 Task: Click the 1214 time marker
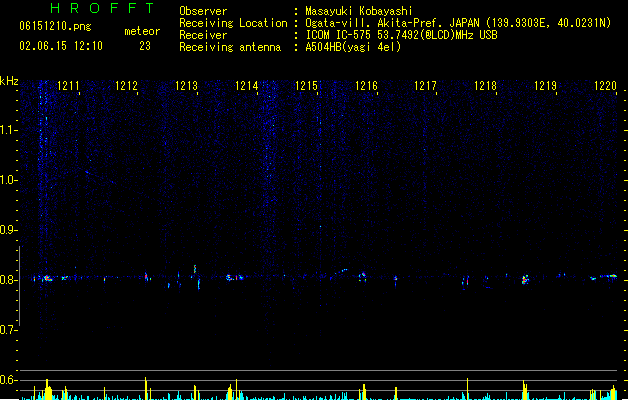(x=246, y=86)
